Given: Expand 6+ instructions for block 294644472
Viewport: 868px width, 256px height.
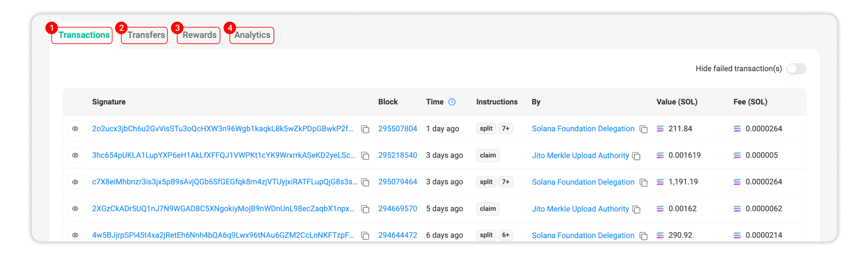Looking at the screenshot, I should click(x=506, y=235).
